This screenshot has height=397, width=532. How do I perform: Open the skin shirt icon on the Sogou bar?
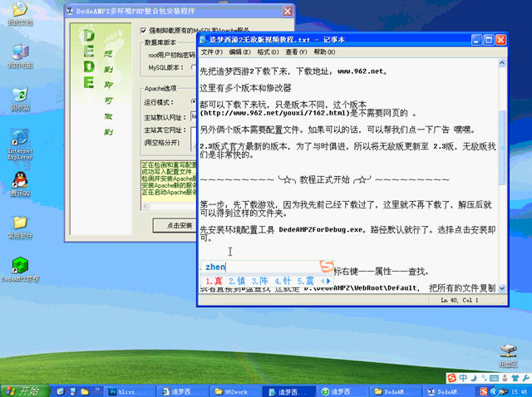[515, 378]
